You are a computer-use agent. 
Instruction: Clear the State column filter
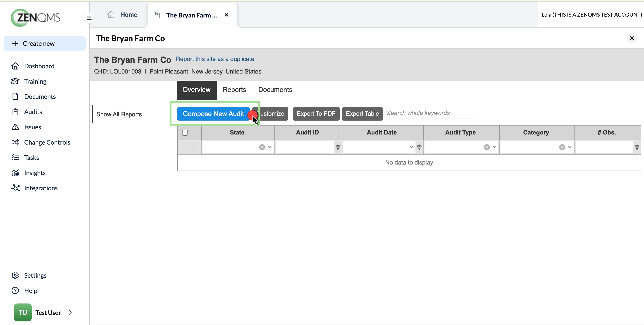262,147
